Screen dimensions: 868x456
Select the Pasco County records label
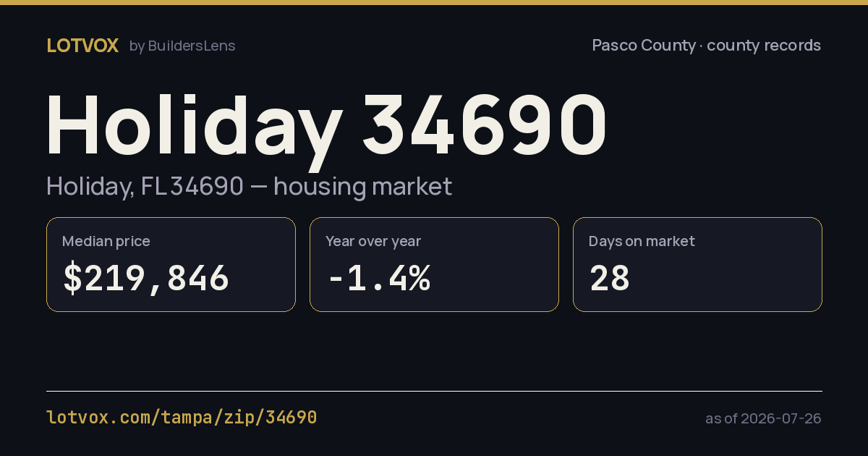tap(707, 46)
